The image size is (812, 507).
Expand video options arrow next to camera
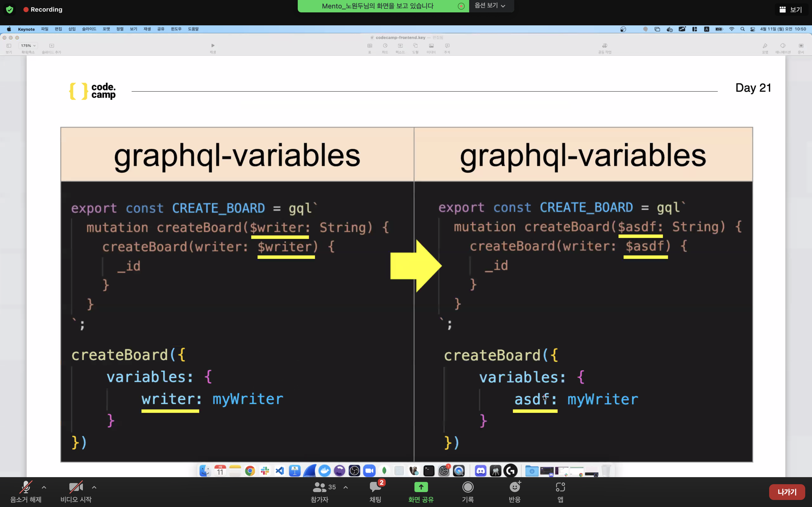coord(94,487)
